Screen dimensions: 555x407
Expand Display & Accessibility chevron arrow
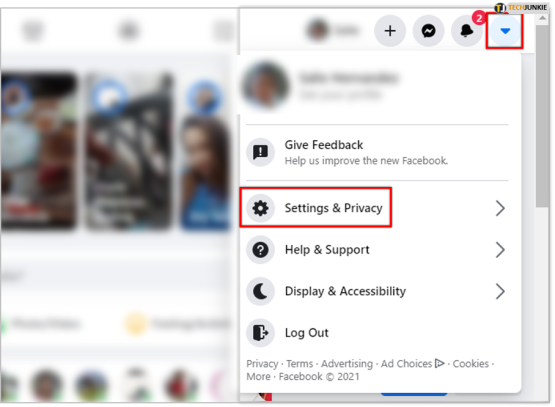[x=500, y=291]
